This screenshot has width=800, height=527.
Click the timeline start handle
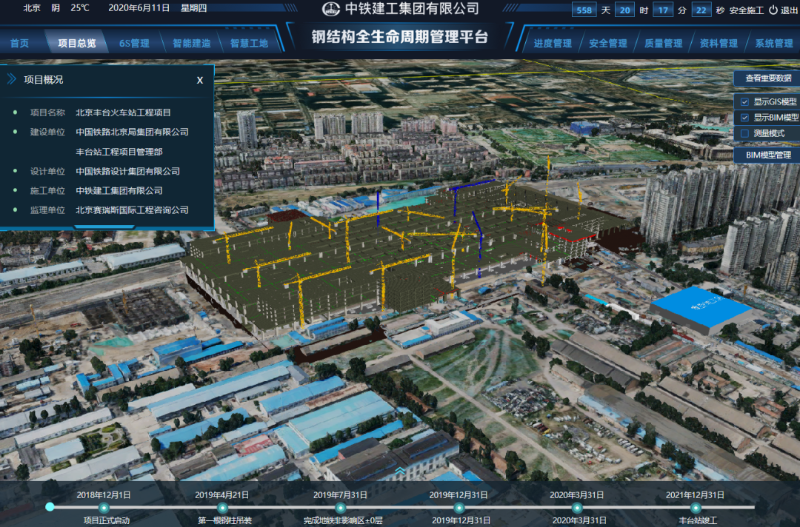49,507
